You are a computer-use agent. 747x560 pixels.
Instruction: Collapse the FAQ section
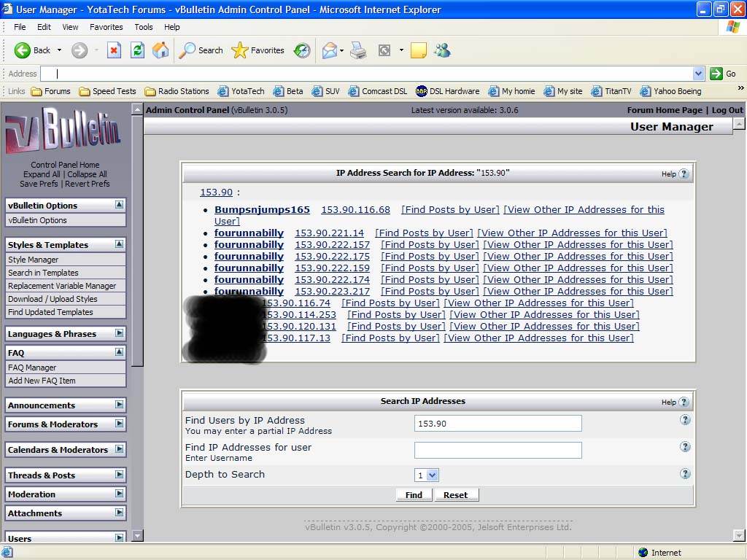click(119, 352)
